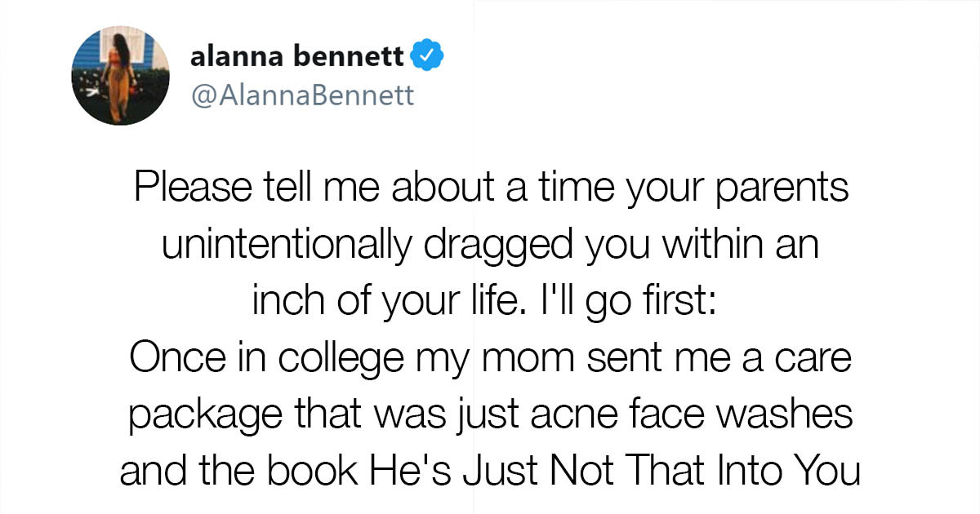Click the handle below the display name
980x514 pixels.
pos(301,95)
